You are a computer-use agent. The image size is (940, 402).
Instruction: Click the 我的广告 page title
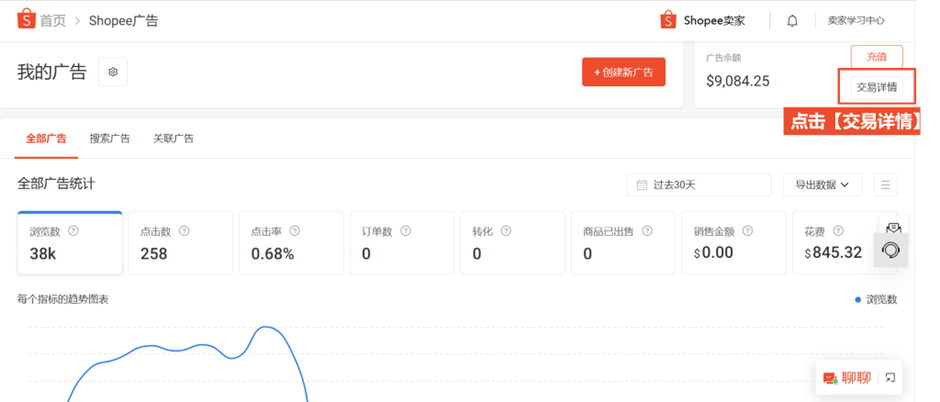pos(52,72)
